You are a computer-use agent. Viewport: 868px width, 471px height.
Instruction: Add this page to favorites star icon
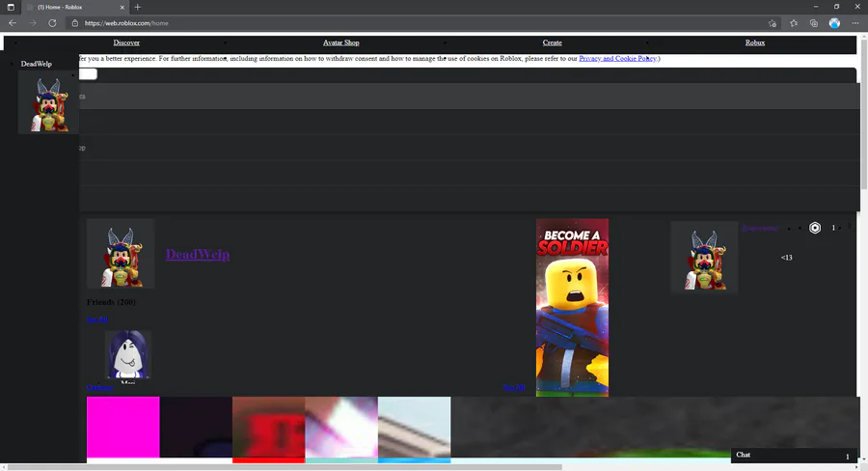773,23
